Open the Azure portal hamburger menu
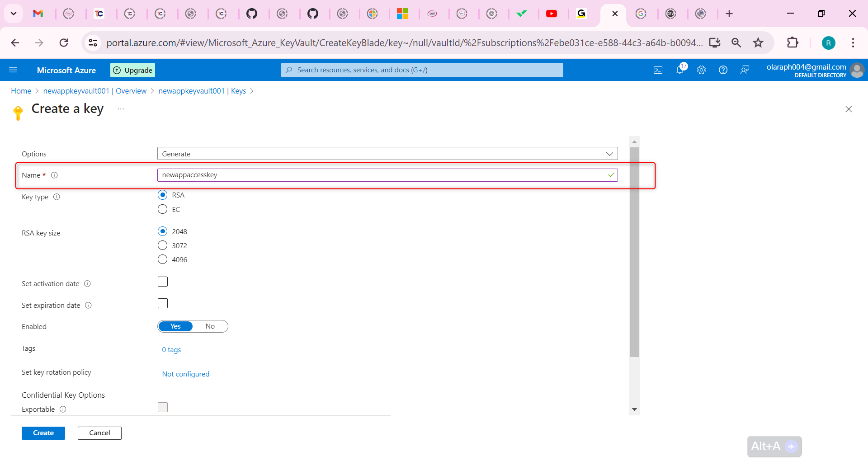The height and width of the screenshot is (461, 868). 13,70
